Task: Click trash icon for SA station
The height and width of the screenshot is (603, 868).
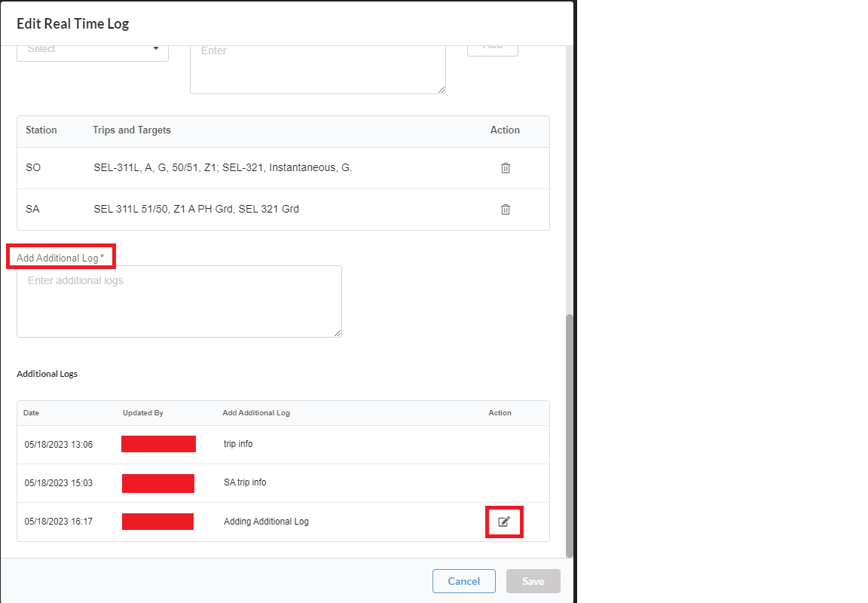Action: (x=506, y=210)
